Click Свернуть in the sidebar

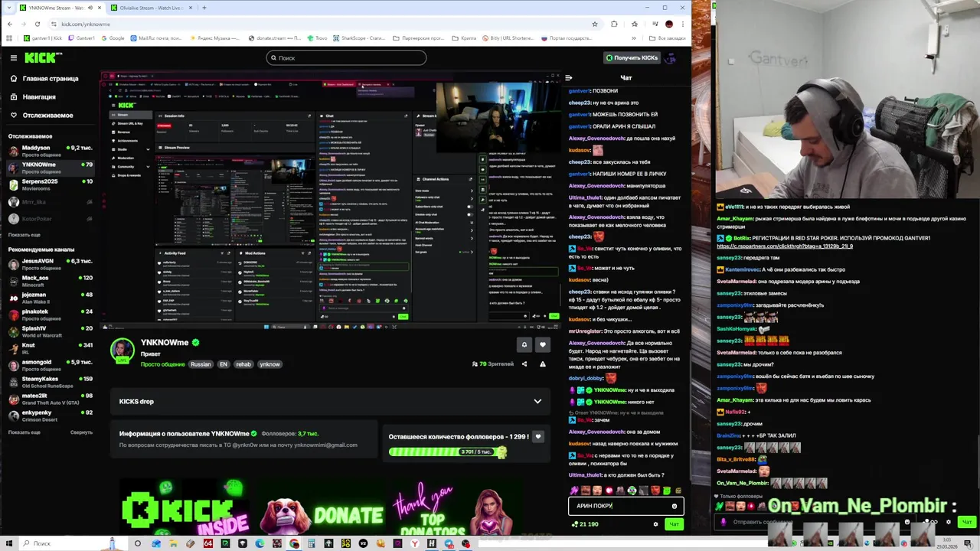click(81, 432)
